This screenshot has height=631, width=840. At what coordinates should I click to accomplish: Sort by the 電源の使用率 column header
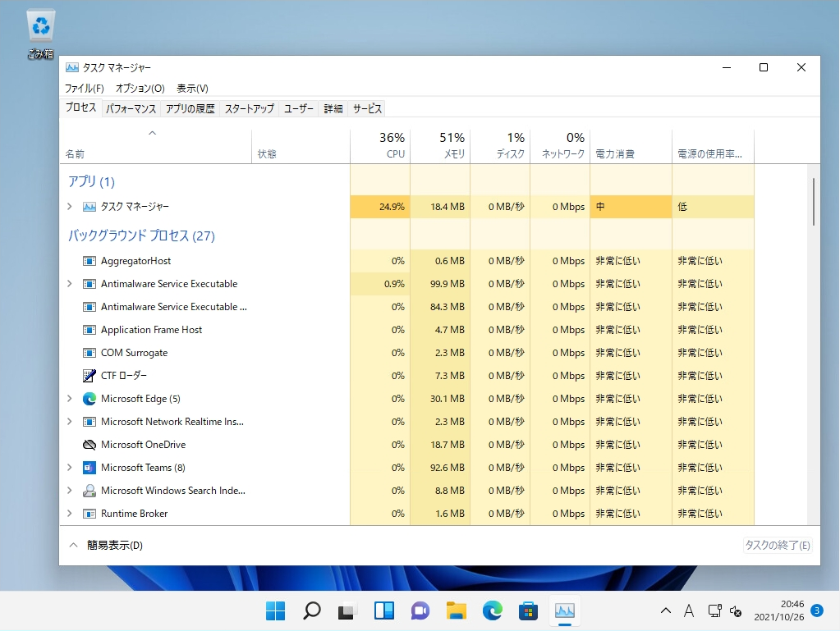[x=713, y=146]
